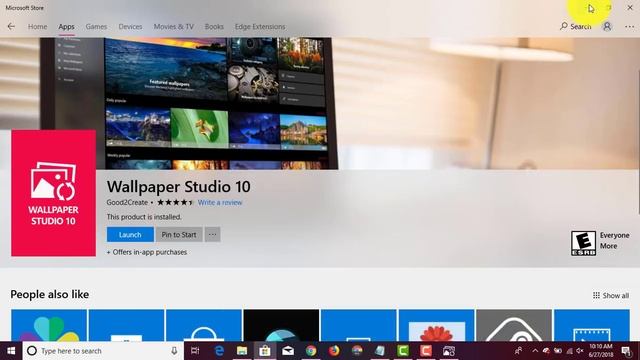The image size is (640, 360).
Task: Launch Wallpaper Studio 10
Action: (130, 235)
